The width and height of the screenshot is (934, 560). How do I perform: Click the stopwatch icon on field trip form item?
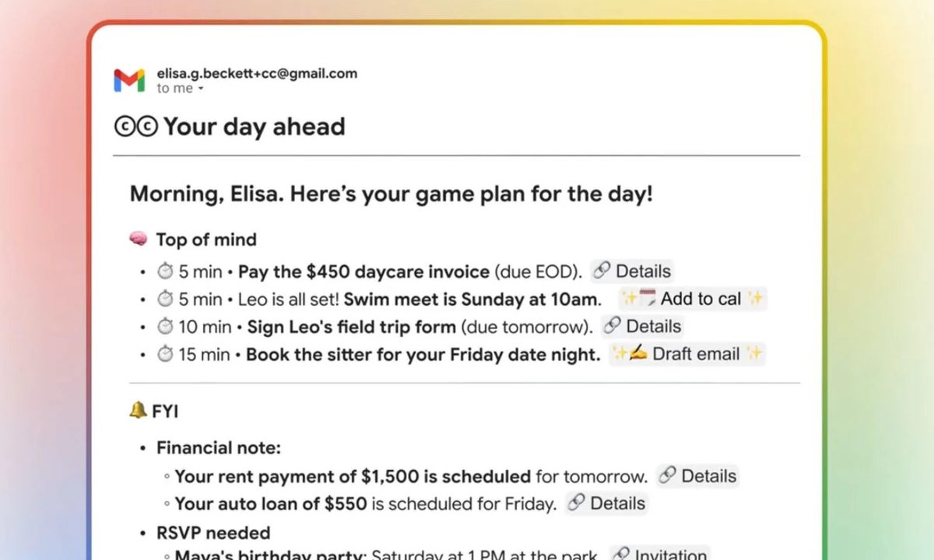(x=165, y=326)
